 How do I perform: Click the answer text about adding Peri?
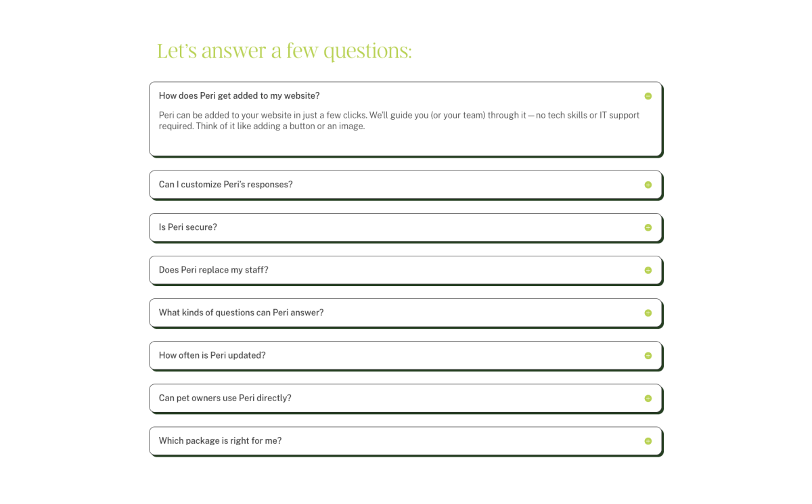pos(399,120)
